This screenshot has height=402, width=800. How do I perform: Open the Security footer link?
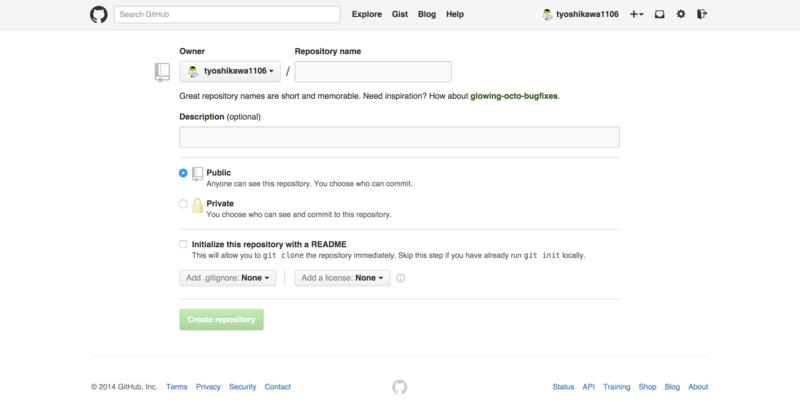[x=242, y=387]
